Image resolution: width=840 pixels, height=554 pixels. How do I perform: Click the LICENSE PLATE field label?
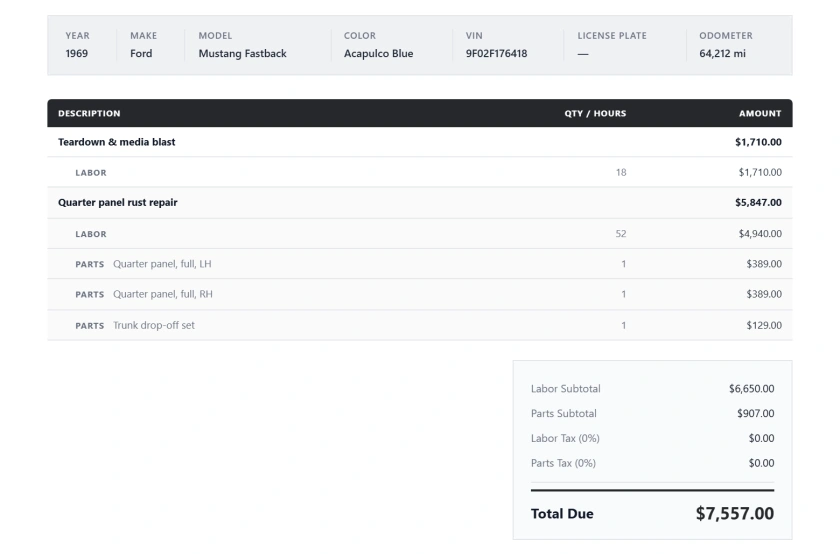click(612, 36)
